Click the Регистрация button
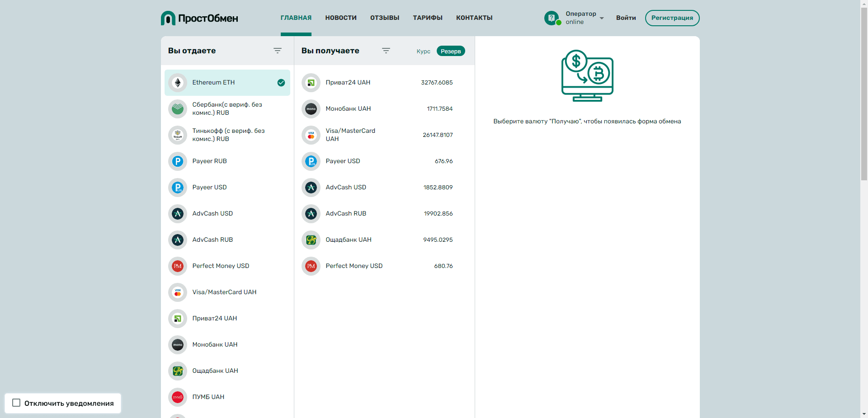The image size is (868, 418). click(672, 18)
